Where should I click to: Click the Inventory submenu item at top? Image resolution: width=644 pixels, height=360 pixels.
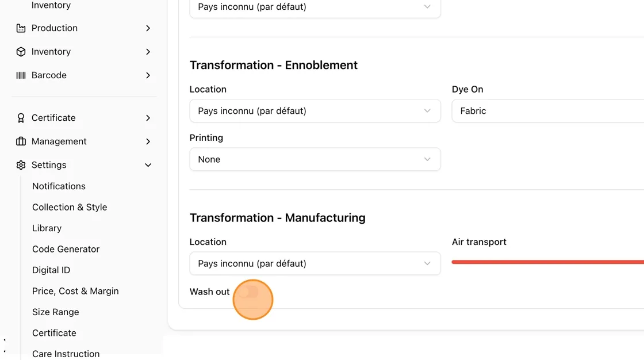click(51, 5)
